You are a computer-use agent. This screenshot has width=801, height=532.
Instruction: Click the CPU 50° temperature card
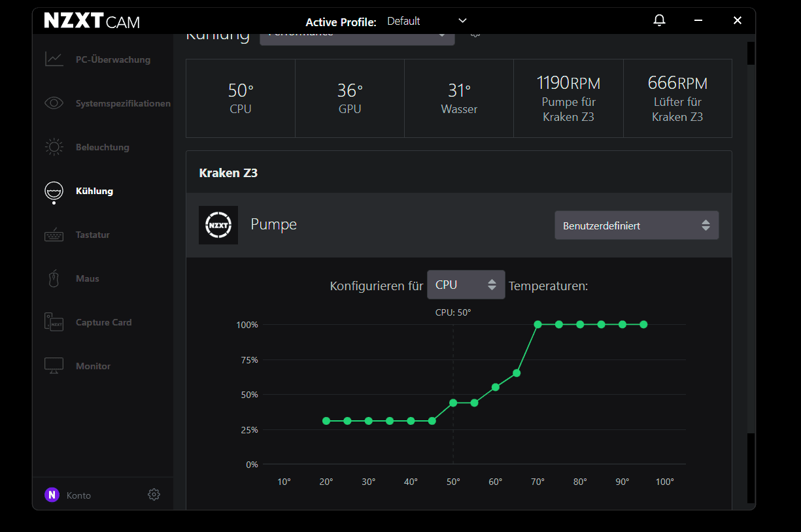241,98
